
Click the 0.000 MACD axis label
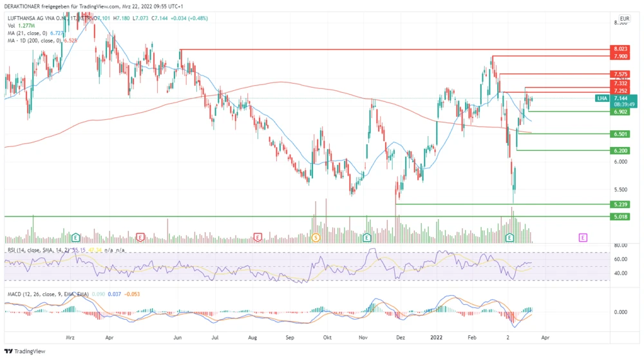[x=621, y=312]
